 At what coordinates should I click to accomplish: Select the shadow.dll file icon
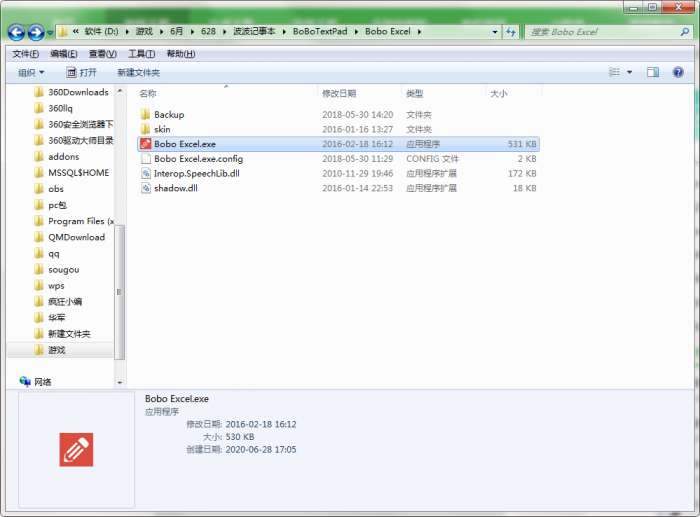click(146, 188)
